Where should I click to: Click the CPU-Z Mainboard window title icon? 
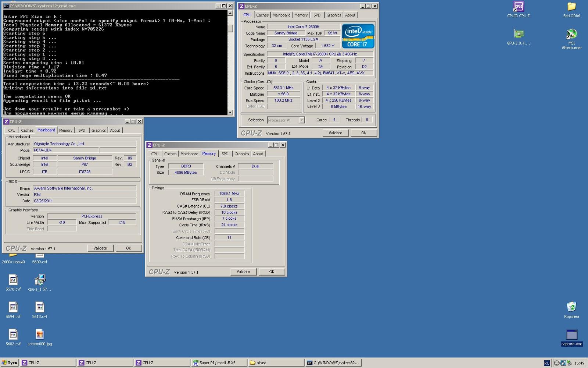(6, 121)
